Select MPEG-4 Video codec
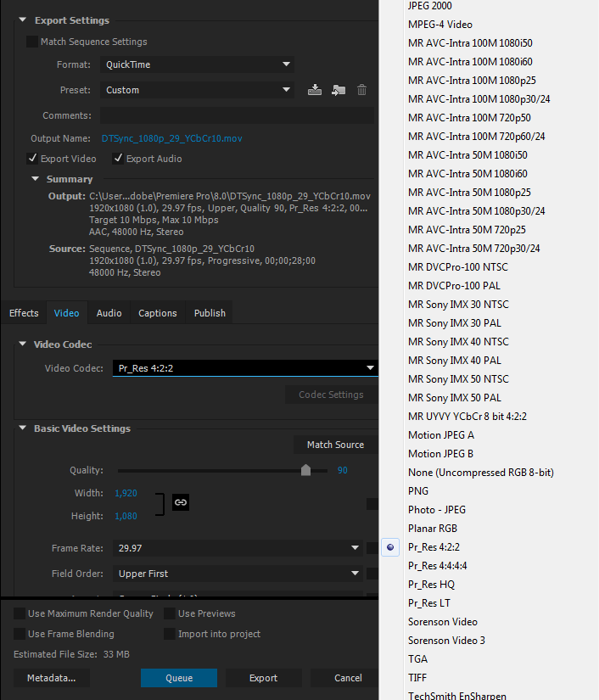Image resolution: width=599 pixels, height=700 pixels. 440,25
